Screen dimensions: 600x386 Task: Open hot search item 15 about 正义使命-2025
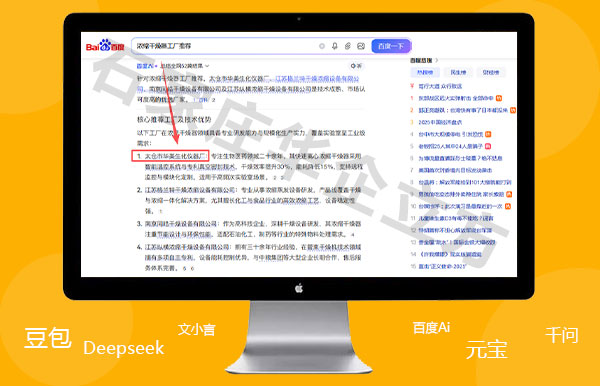pyautogui.click(x=442, y=266)
